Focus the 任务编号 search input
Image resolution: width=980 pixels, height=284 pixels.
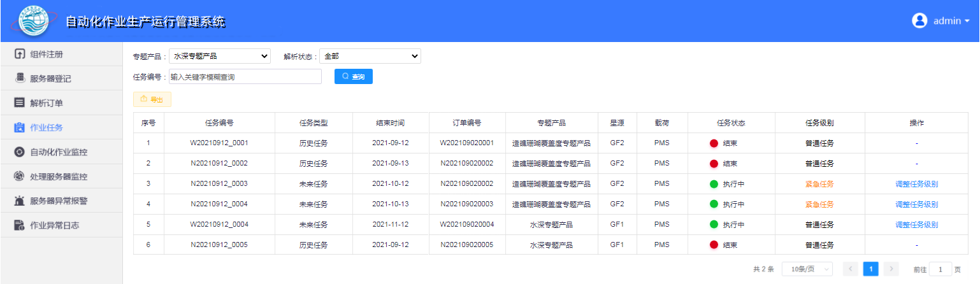click(245, 76)
